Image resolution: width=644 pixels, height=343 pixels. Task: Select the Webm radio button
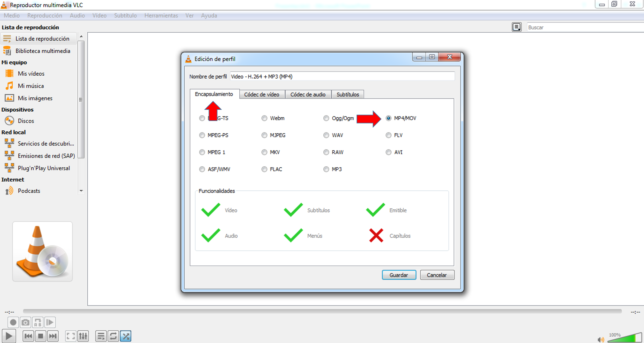coord(264,118)
